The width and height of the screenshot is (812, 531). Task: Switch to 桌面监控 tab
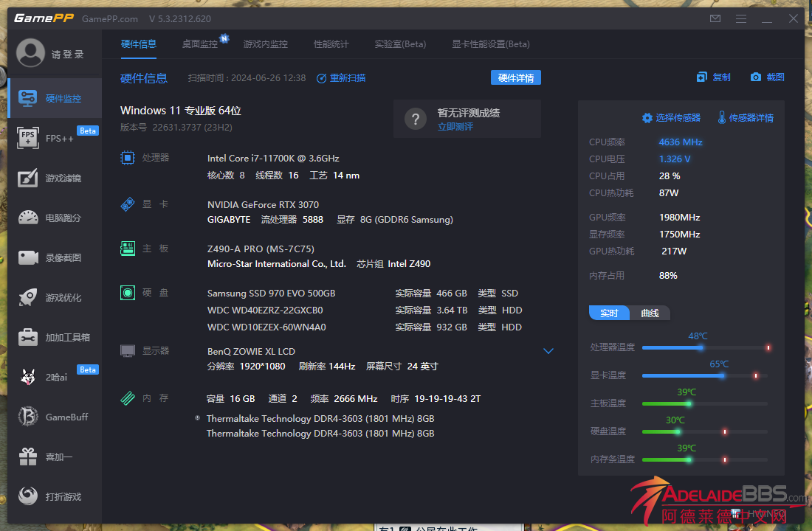tap(200, 44)
